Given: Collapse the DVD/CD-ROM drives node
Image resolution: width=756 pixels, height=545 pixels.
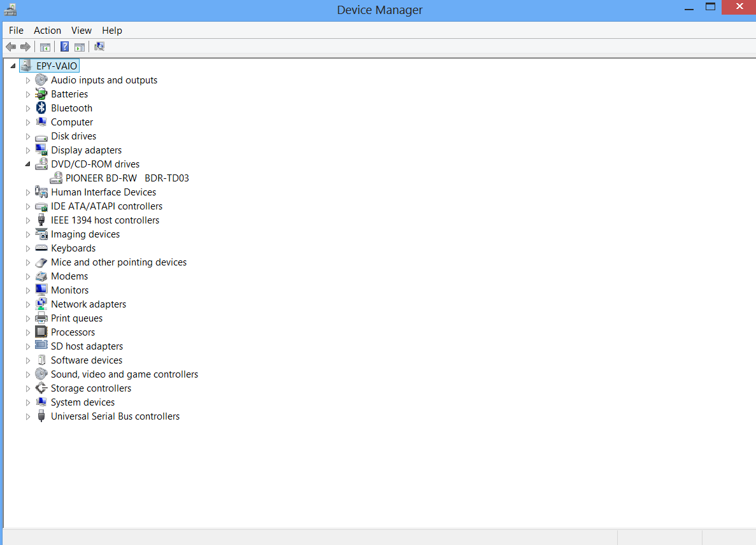Looking at the screenshot, I should coord(27,164).
